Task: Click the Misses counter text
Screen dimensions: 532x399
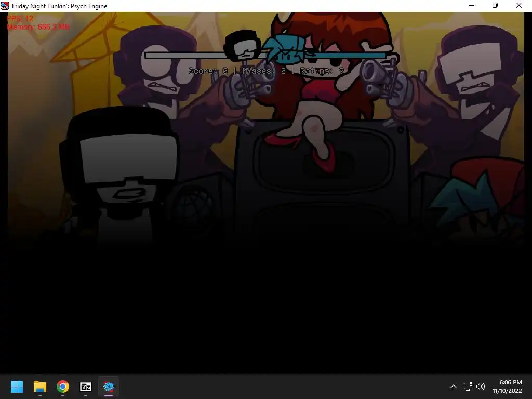Action: point(263,71)
